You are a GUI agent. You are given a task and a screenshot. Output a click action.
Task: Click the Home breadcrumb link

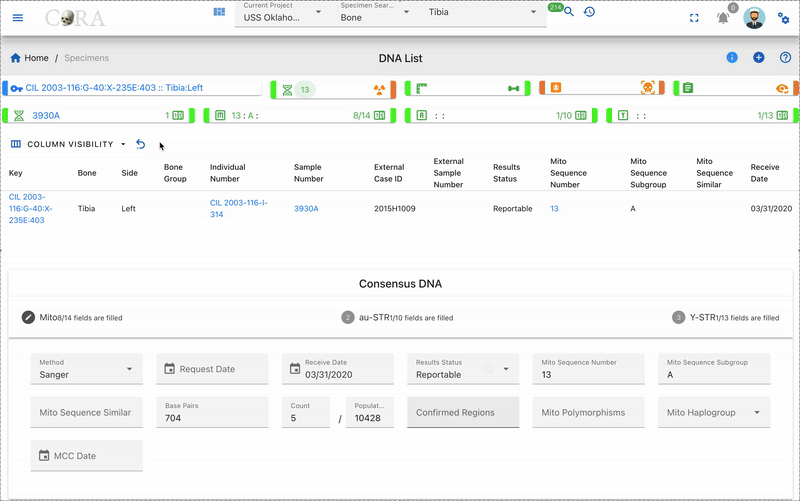[x=36, y=58]
